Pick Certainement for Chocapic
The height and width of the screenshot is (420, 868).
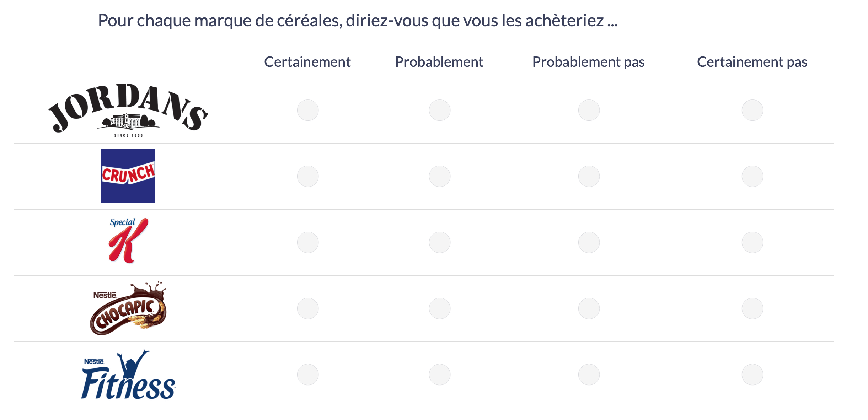tap(308, 308)
